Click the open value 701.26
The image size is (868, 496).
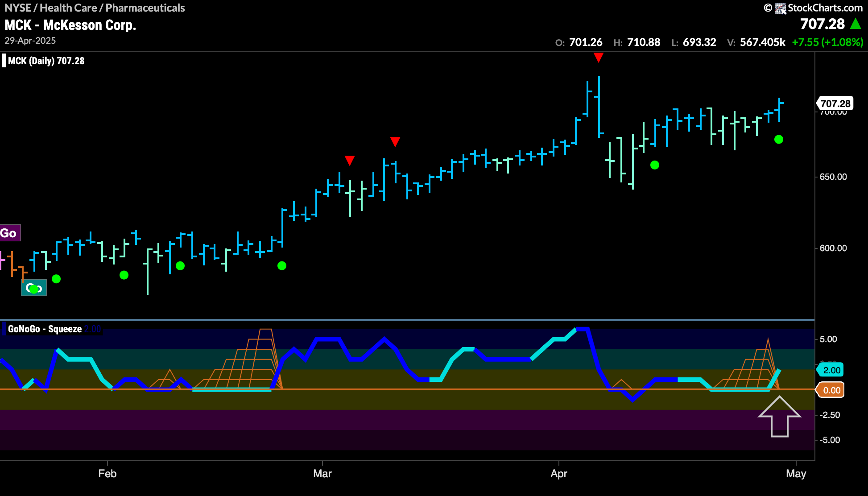pyautogui.click(x=586, y=42)
